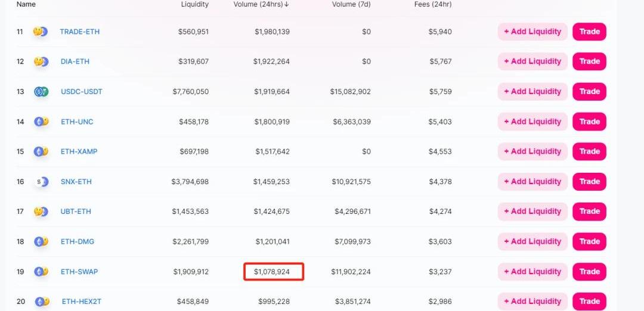Image resolution: width=644 pixels, height=311 pixels.
Task: Sort by the Liquidity column header
Action: click(194, 4)
